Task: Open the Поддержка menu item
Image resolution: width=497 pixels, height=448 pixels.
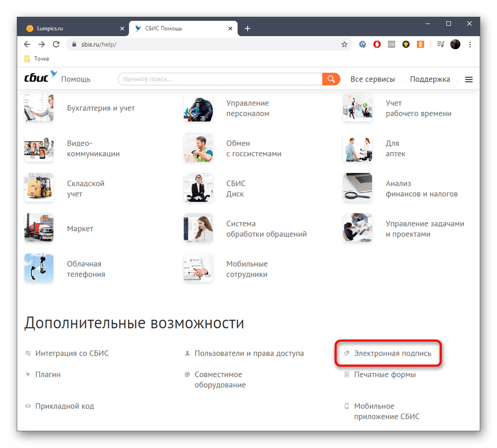Action: click(430, 79)
